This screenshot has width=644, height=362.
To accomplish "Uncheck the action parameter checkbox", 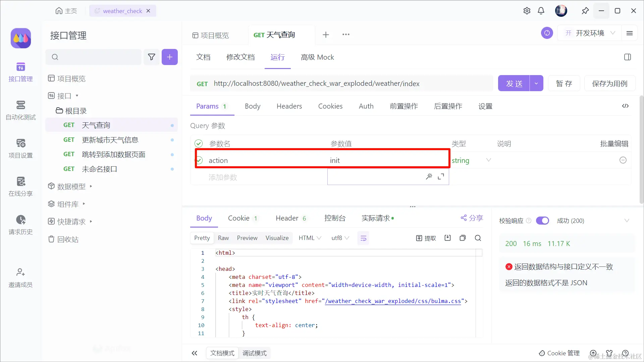I will pos(199,160).
